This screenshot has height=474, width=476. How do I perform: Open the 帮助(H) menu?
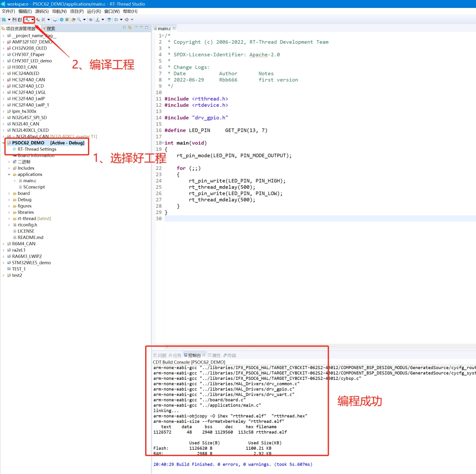click(130, 11)
